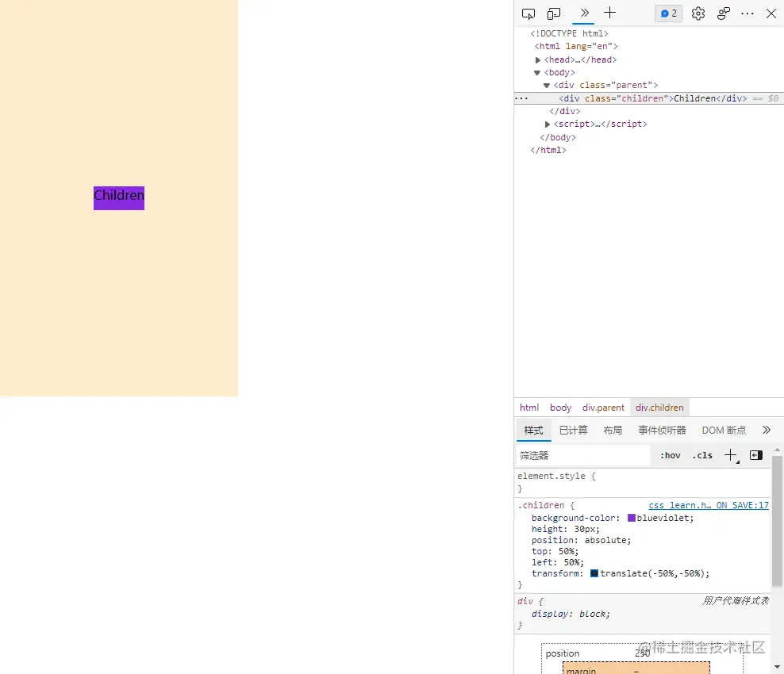
Task: Switch to the 样式 (Styles) tab
Action: pyautogui.click(x=533, y=431)
